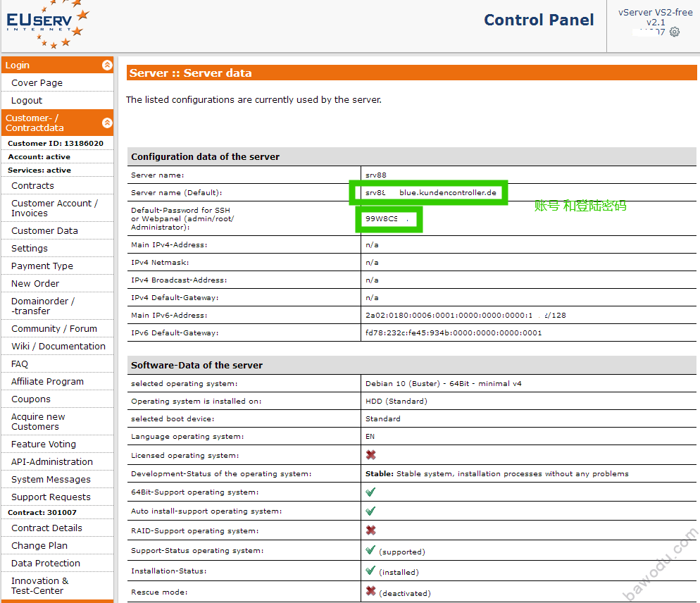Go to Customer Data page

pyautogui.click(x=44, y=230)
